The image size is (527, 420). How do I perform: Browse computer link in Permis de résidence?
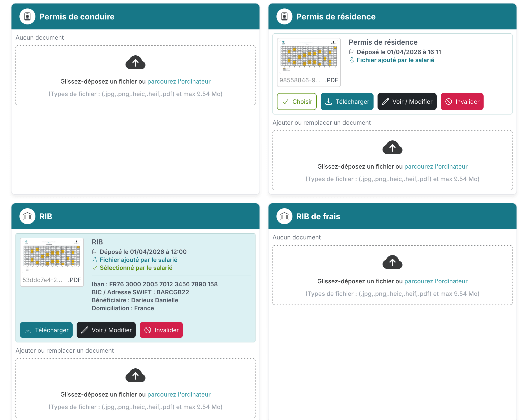(x=436, y=167)
